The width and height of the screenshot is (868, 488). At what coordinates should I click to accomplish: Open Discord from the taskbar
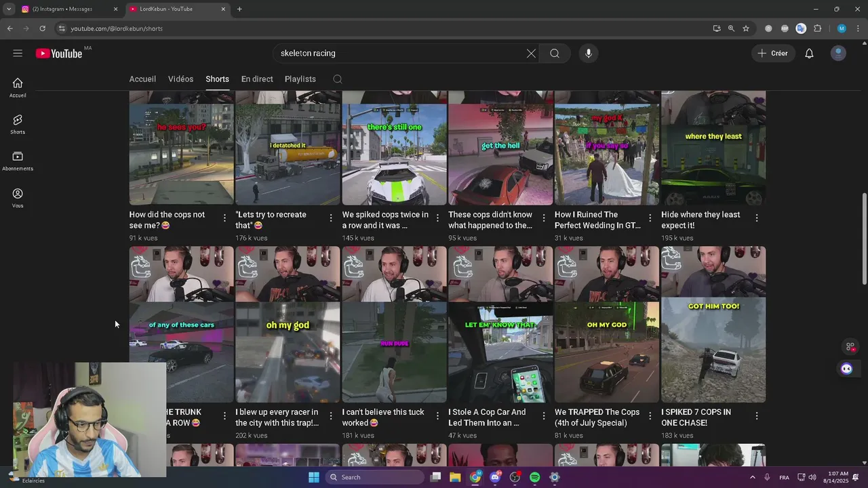pos(495,477)
